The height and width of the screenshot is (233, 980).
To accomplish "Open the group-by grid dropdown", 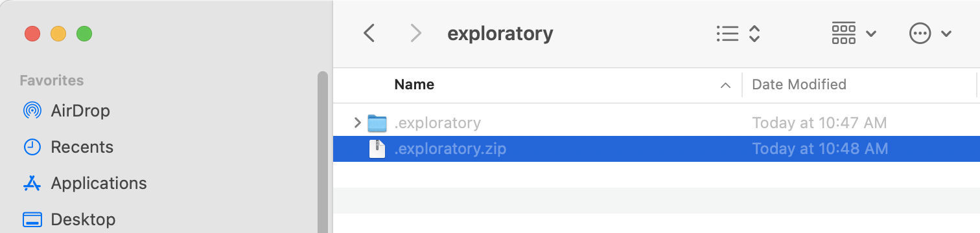I will [x=854, y=33].
